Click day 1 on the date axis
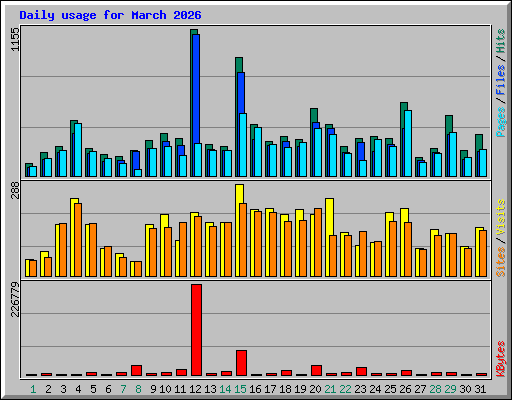This screenshot has height=400, width=512. (x=33, y=389)
